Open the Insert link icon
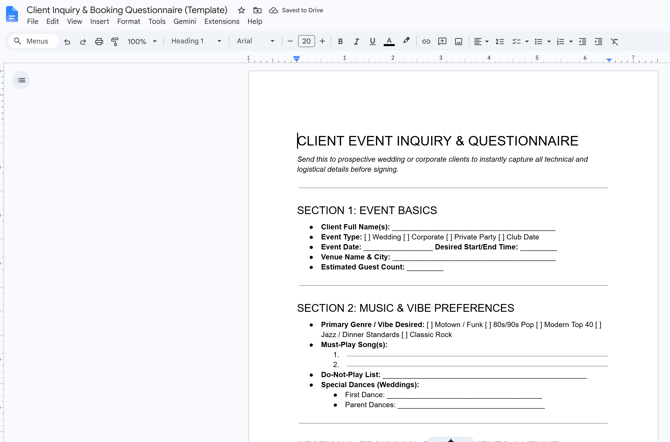 click(426, 41)
